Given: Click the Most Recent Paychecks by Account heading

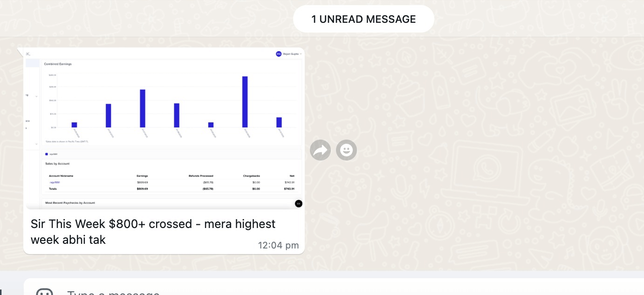Looking at the screenshot, I should (70, 203).
